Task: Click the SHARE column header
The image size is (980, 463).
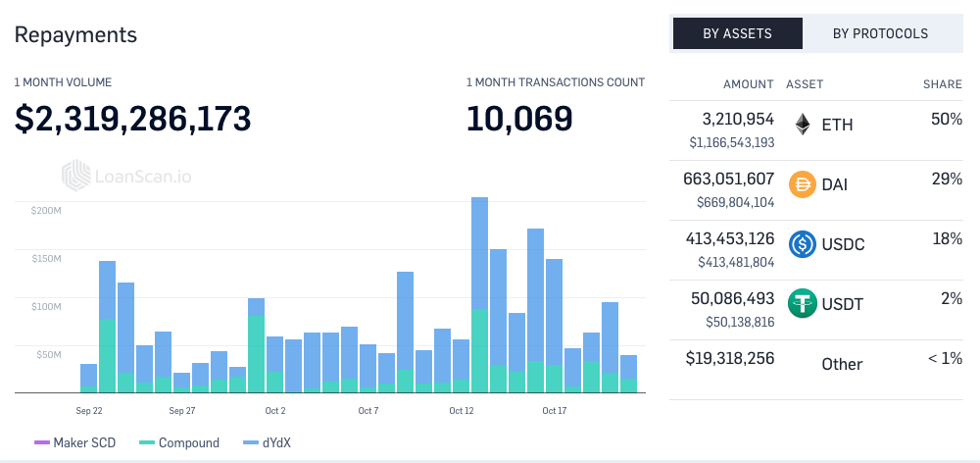Action: point(943,84)
